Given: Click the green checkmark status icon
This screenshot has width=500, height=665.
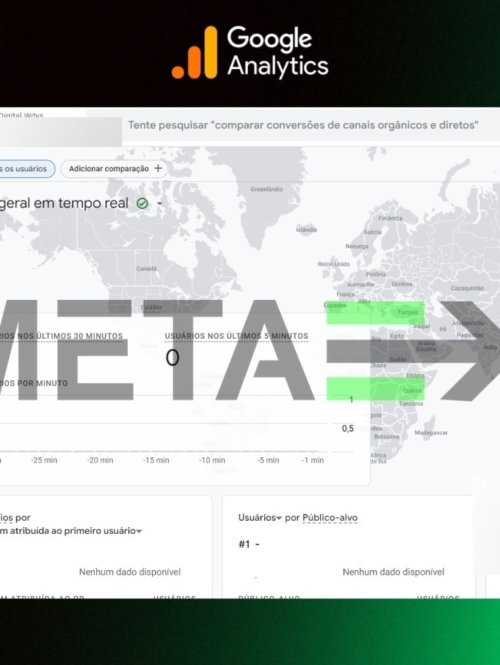Looking at the screenshot, I should click(x=142, y=204).
